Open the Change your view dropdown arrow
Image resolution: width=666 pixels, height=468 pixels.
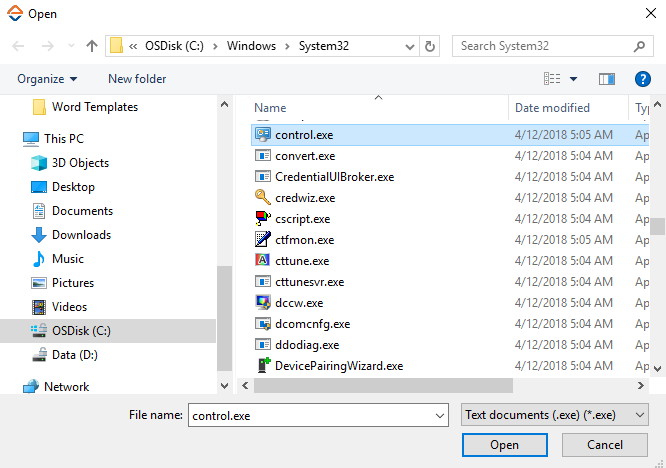click(x=574, y=79)
